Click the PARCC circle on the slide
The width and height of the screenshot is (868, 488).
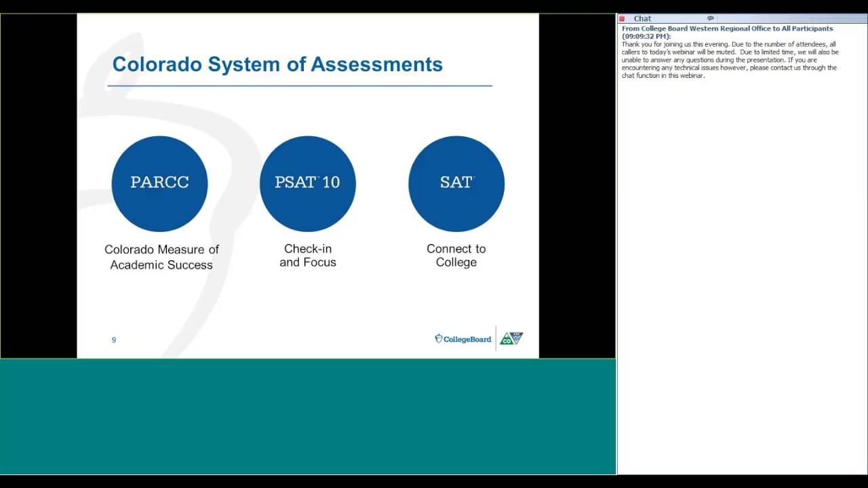click(159, 184)
